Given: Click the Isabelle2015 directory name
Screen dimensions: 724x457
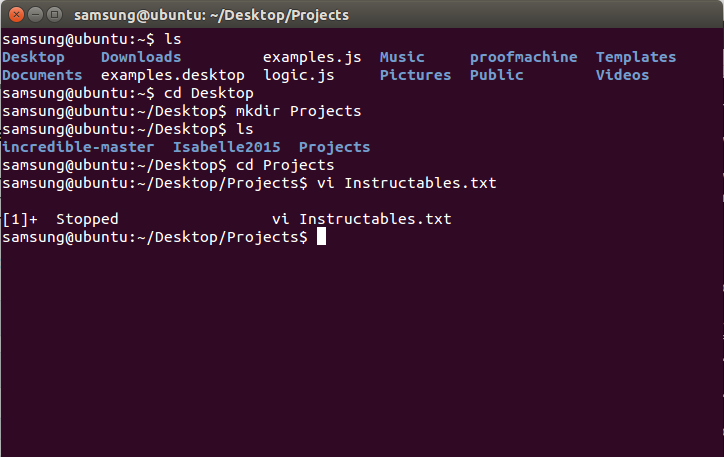Looking at the screenshot, I should pyautogui.click(x=226, y=147).
